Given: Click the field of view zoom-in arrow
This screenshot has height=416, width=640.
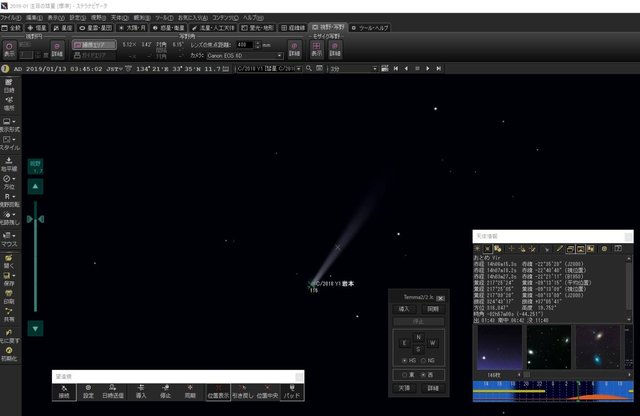Looking at the screenshot, I should pos(36,187).
